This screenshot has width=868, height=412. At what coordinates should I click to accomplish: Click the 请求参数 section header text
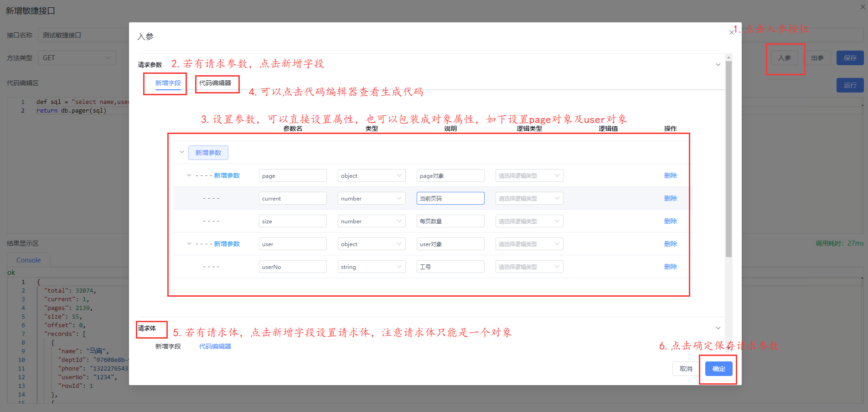[150, 65]
